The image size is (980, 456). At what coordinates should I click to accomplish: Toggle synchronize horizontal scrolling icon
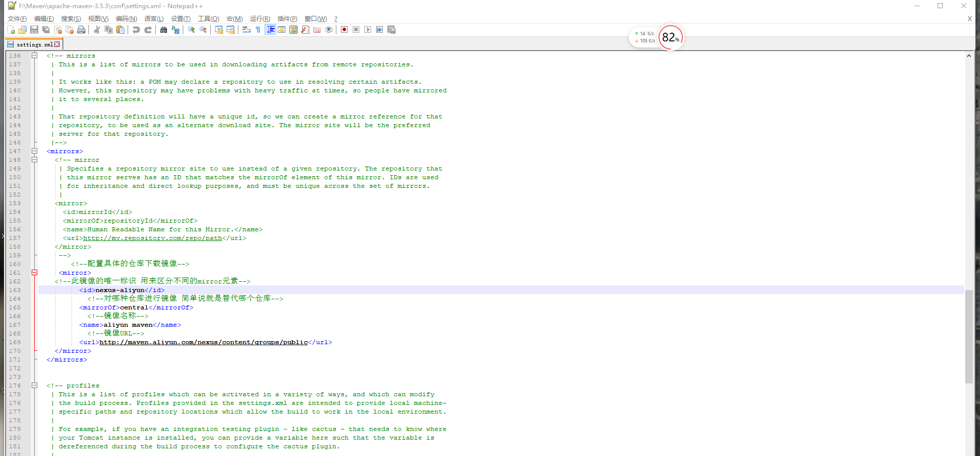click(x=231, y=30)
